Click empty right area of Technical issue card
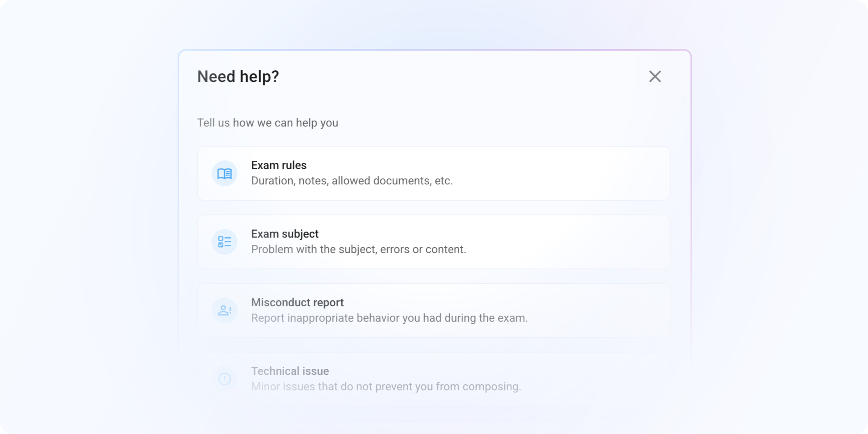868x434 pixels. [x=600, y=379]
